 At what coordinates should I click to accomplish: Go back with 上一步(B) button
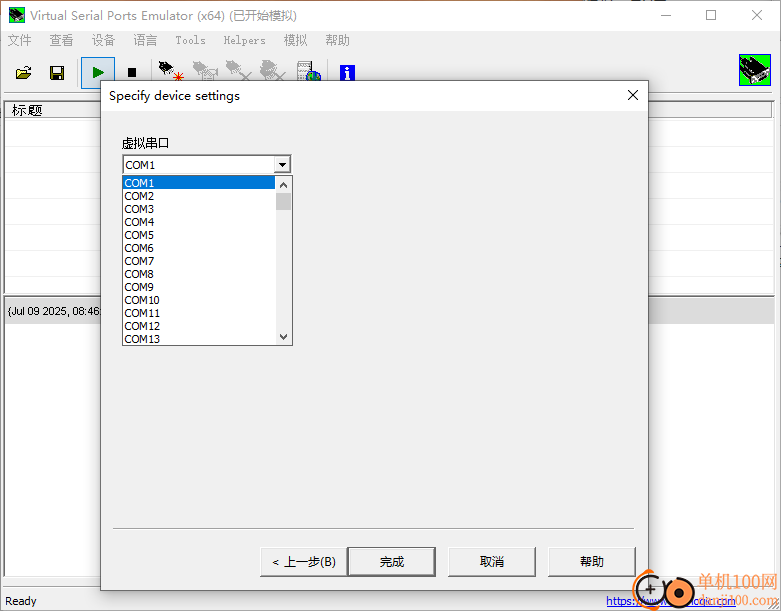click(x=303, y=562)
